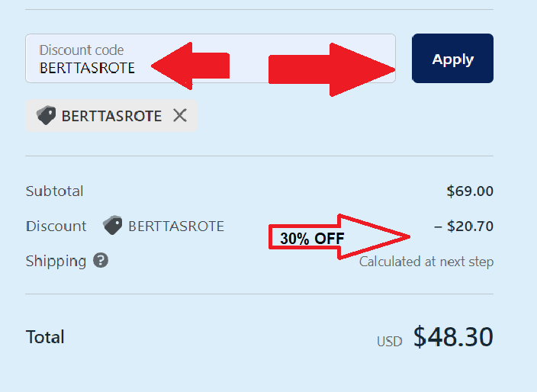Click the Discount code input field

point(211,58)
